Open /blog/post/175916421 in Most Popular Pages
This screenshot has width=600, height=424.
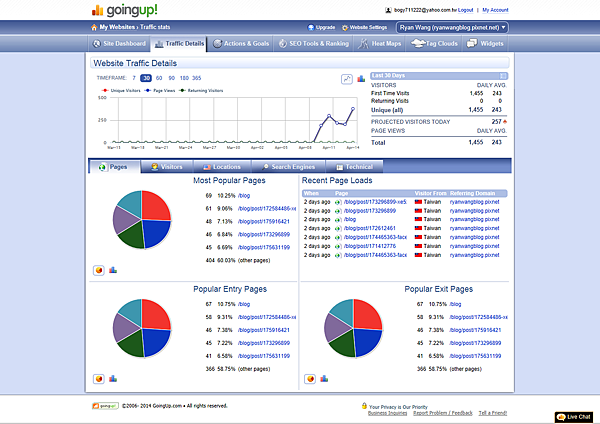click(264, 222)
